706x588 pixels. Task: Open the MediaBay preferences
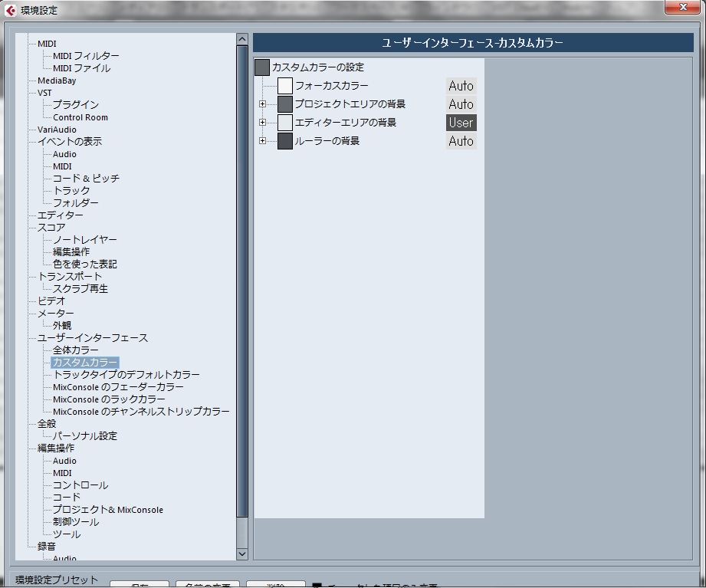[57, 80]
